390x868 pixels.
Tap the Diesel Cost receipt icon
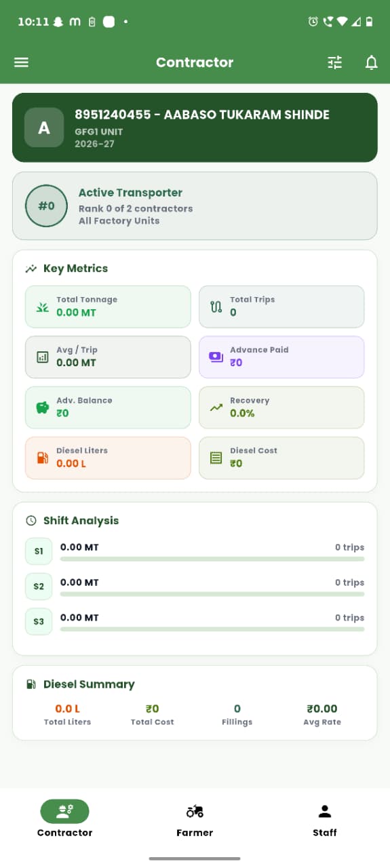pos(216,458)
